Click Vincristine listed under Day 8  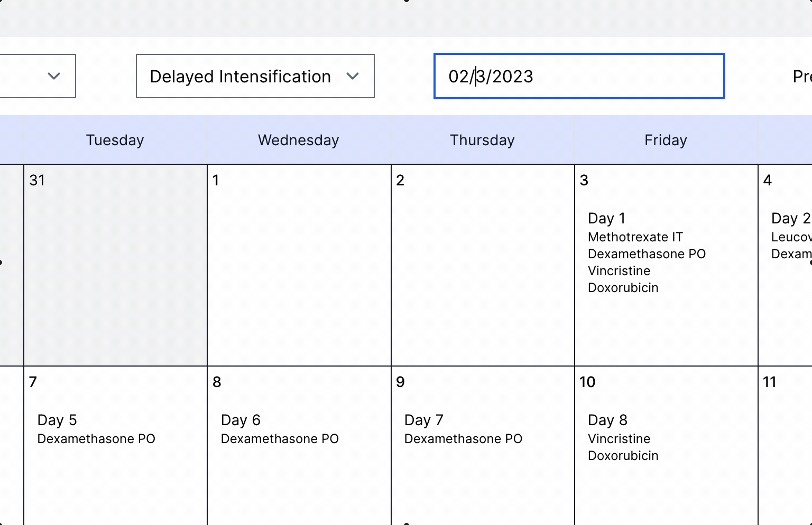click(619, 439)
